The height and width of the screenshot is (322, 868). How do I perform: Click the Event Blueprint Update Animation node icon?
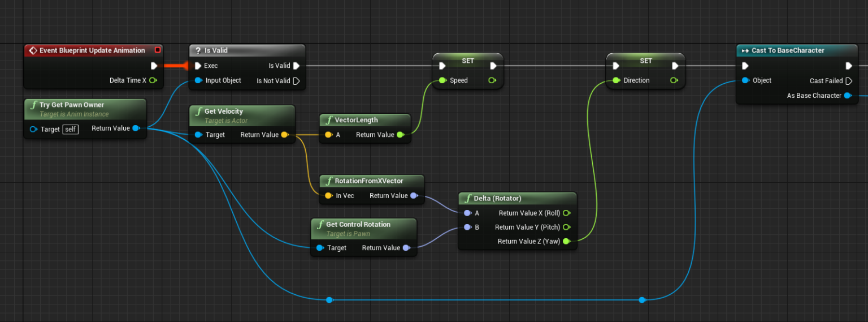[x=33, y=50]
